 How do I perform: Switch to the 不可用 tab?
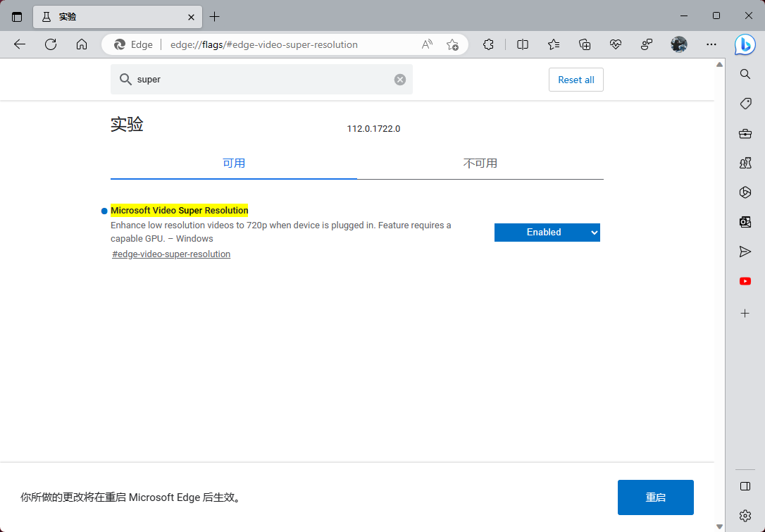[x=480, y=163]
